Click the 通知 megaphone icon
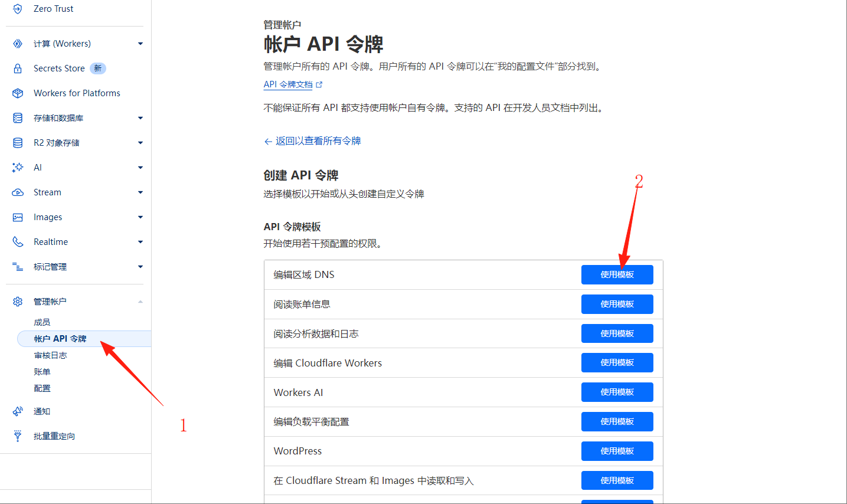 [x=18, y=411]
